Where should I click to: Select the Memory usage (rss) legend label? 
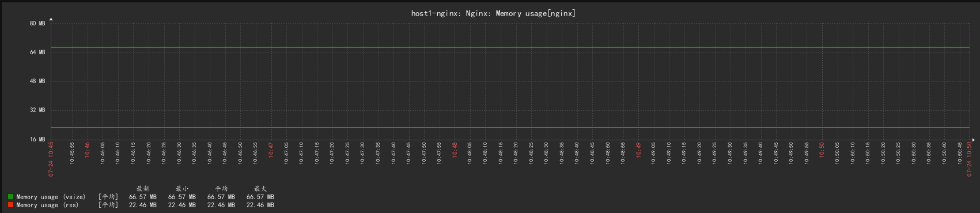pos(47,205)
